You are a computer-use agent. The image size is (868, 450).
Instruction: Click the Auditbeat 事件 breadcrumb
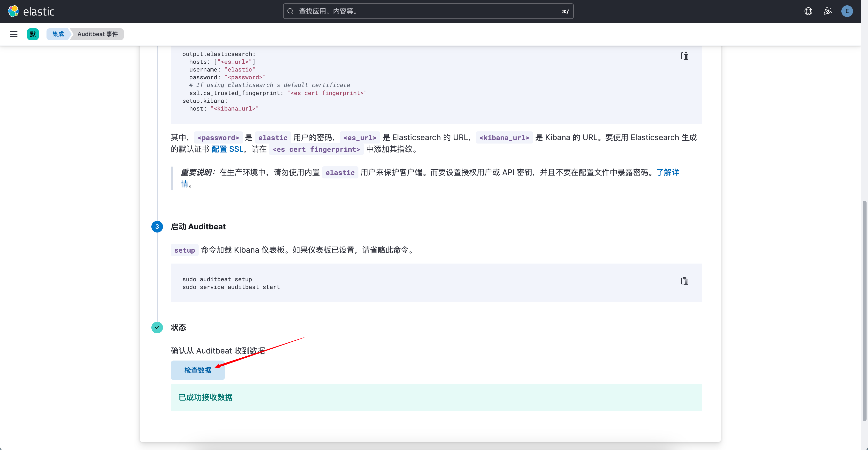(x=98, y=34)
